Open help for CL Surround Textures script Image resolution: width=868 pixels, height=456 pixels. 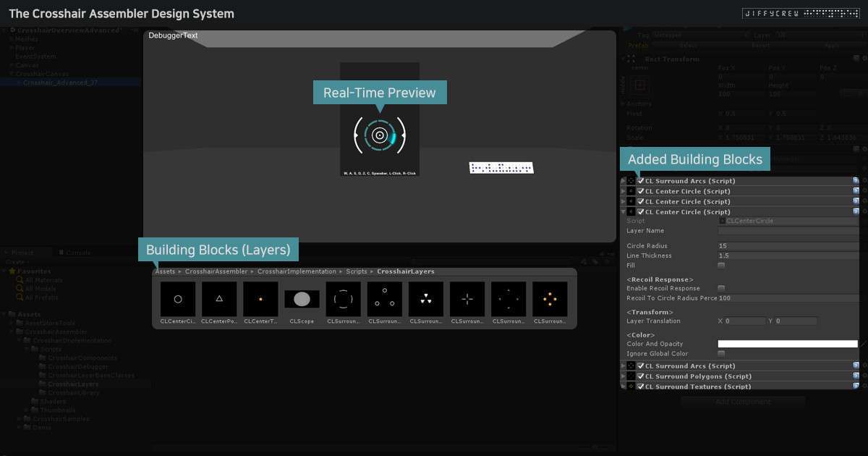pyautogui.click(x=856, y=387)
